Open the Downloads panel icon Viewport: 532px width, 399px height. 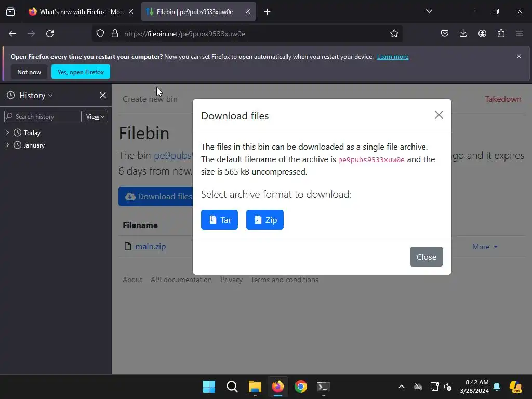click(463, 34)
